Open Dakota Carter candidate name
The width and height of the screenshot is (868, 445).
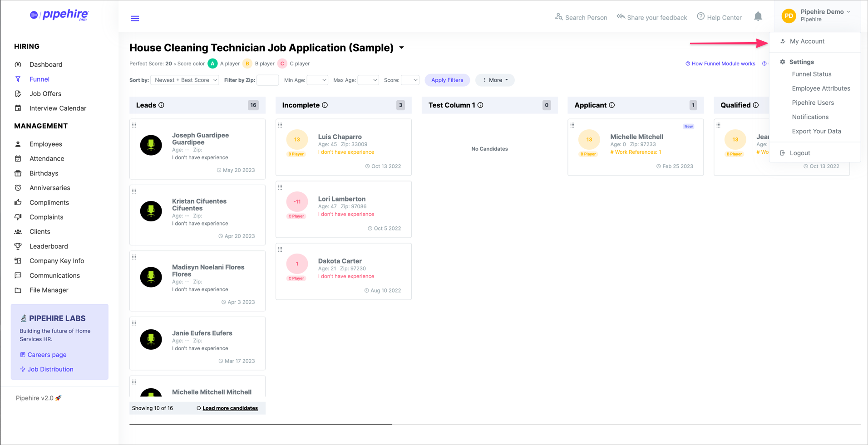point(340,261)
